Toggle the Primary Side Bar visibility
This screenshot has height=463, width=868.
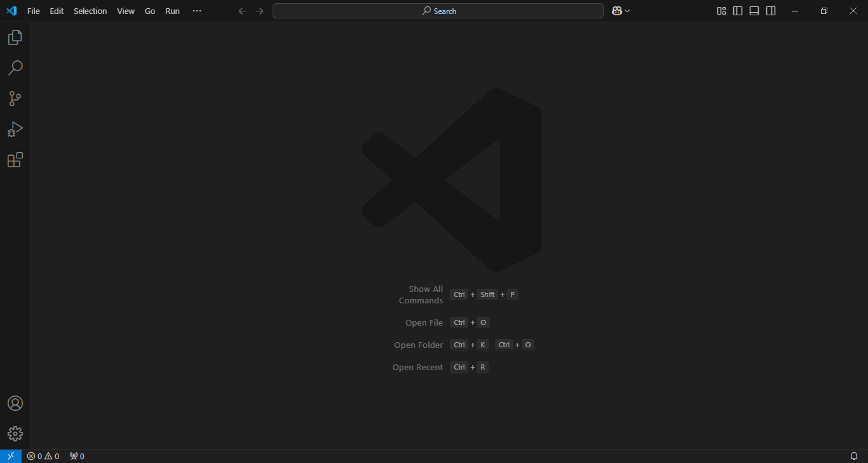pos(738,11)
